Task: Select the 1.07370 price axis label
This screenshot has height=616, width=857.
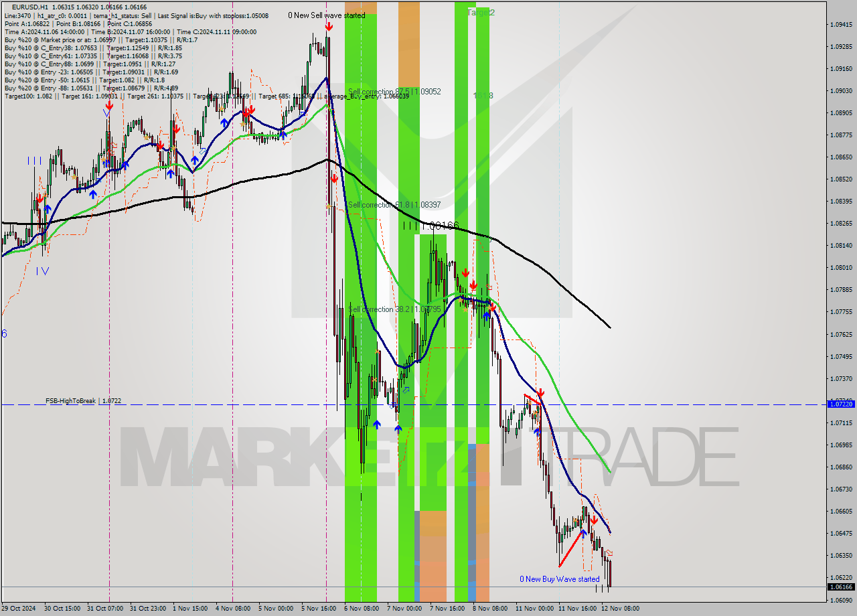Action: coord(841,378)
